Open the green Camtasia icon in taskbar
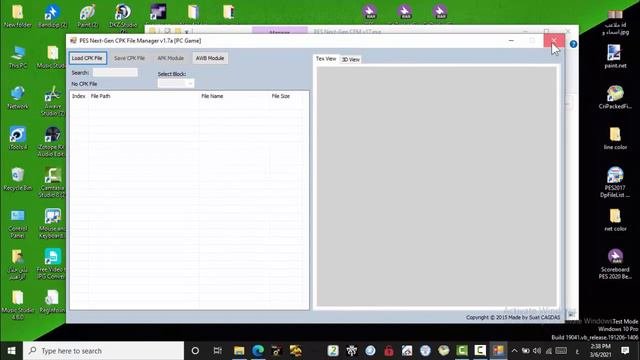Image resolution: width=640 pixels, height=360 pixels. coord(462,351)
